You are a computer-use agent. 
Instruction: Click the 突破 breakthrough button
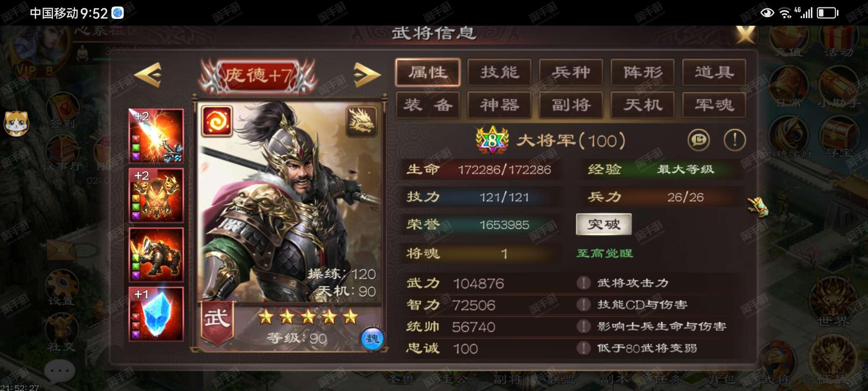(604, 224)
